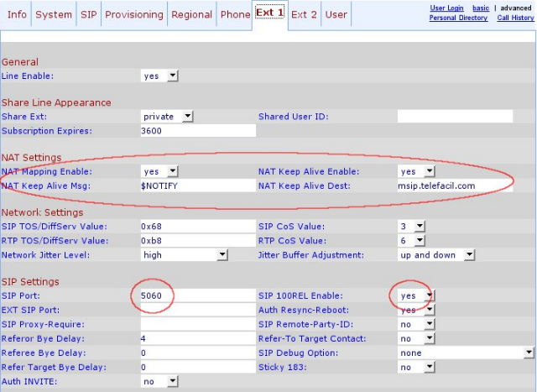Image resolution: width=537 pixels, height=392 pixels.
Task: Go to the Regional tab
Action: pos(191,14)
